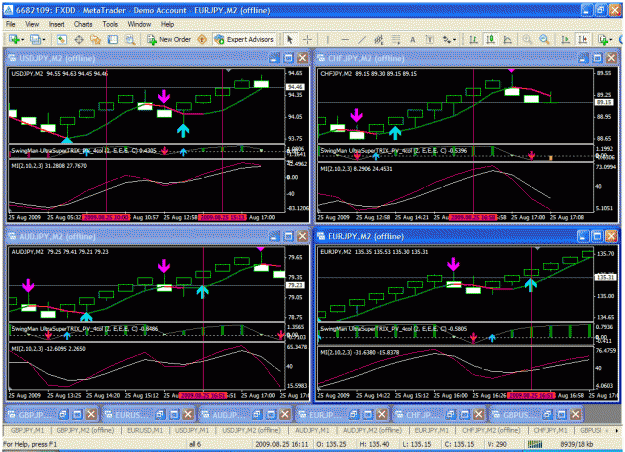This screenshot has width=625, height=452.
Task: Open the New Chart toolbar icon
Action: click(x=16, y=39)
